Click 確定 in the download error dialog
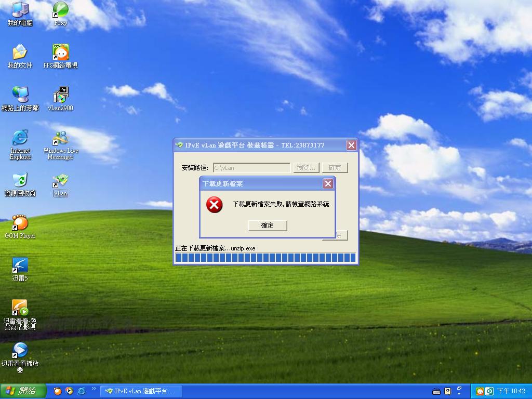 [x=268, y=225]
